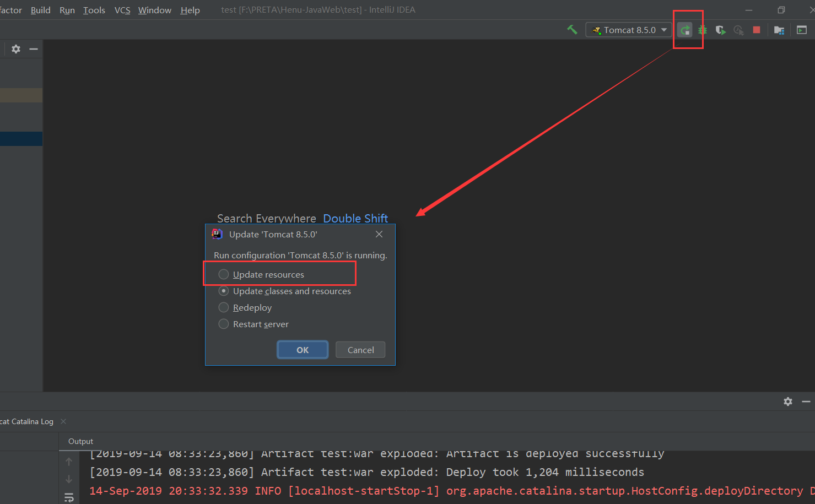Click the down arrow in console gutter
This screenshot has height=504, width=815.
(x=69, y=478)
